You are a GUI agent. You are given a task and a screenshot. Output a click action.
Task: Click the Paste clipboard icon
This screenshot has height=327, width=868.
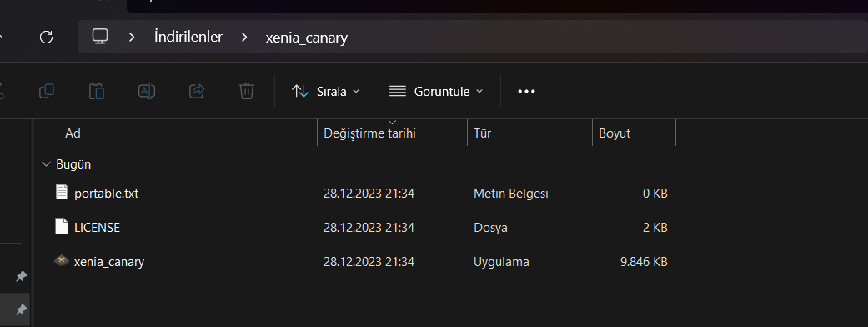click(x=97, y=91)
